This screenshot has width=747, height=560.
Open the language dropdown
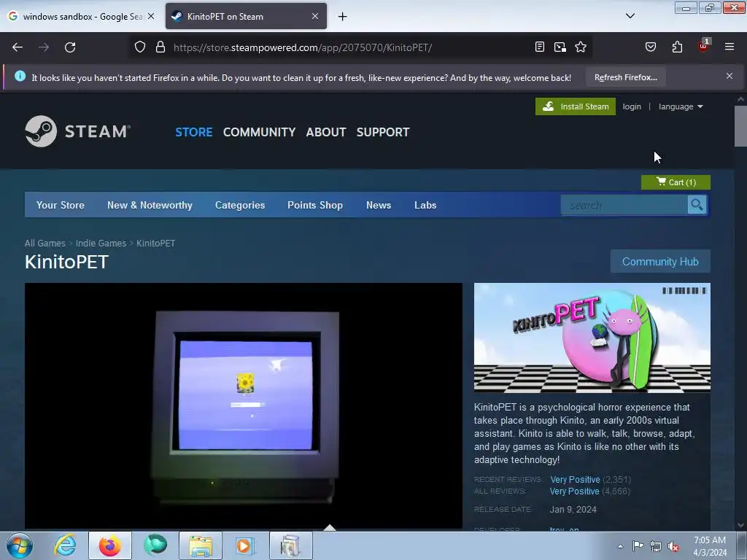point(681,106)
